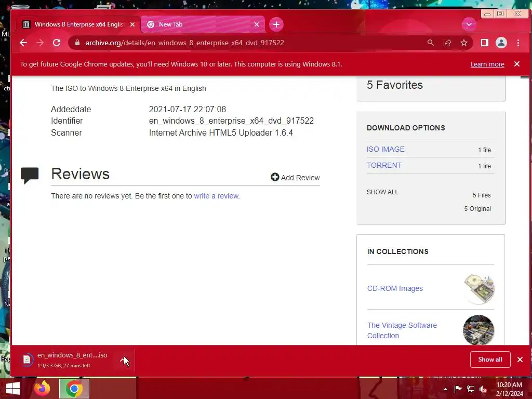Open a new tab with plus button
The width and height of the screenshot is (532, 399).
tap(276, 24)
